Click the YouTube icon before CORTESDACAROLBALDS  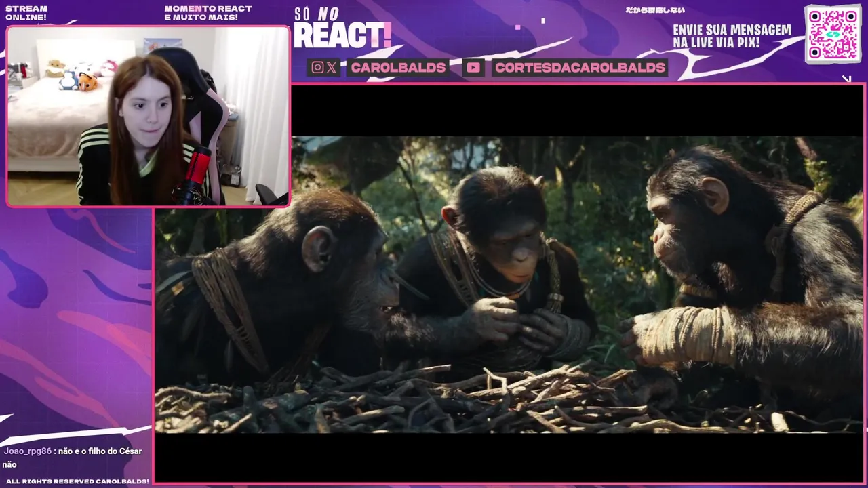(x=473, y=67)
